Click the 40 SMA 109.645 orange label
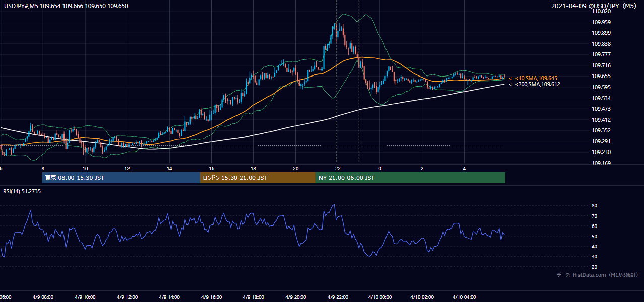 [534, 78]
